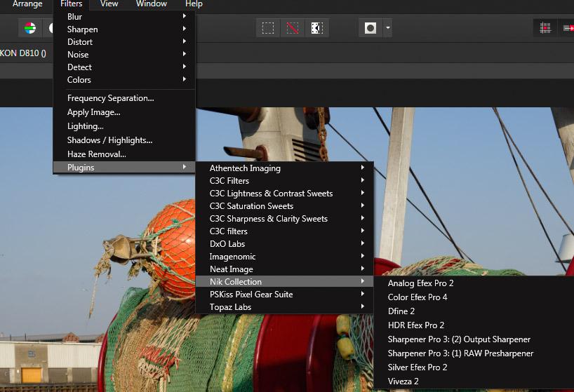
Task: Launch Sharpener Pro 3 Output Sharpener
Action: coord(474,339)
